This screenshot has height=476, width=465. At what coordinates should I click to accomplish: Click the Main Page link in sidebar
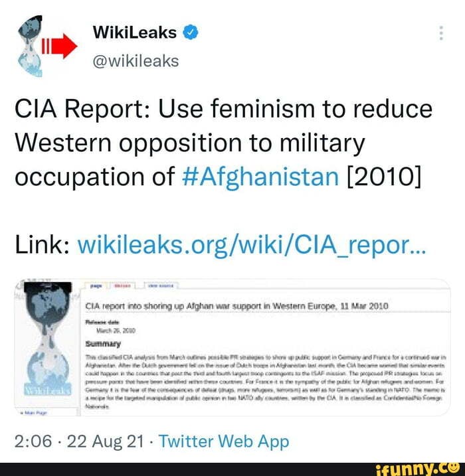[35, 413]
